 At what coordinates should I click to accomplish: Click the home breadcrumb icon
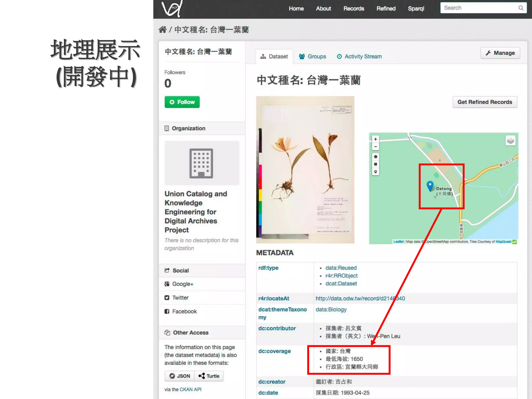[x=163, y=30]
